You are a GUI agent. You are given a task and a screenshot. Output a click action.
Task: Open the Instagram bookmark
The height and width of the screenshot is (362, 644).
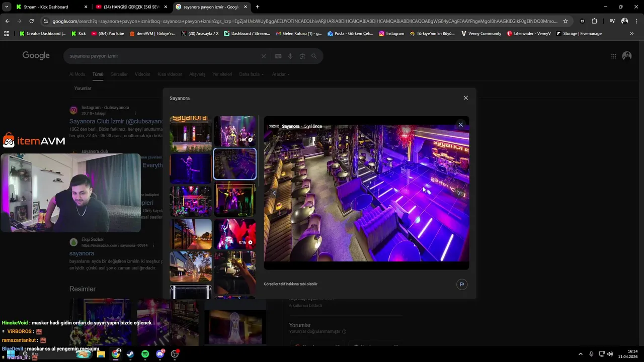tap(391, 34)
